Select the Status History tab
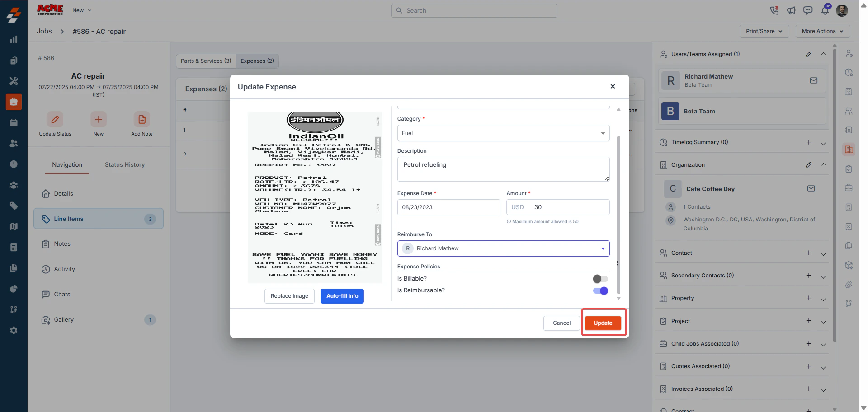The image size is (868, 412). point(125,165)
